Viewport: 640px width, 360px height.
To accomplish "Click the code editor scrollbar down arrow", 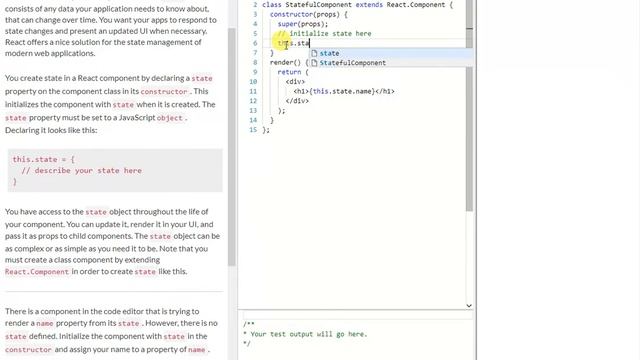I will point(469,305).
